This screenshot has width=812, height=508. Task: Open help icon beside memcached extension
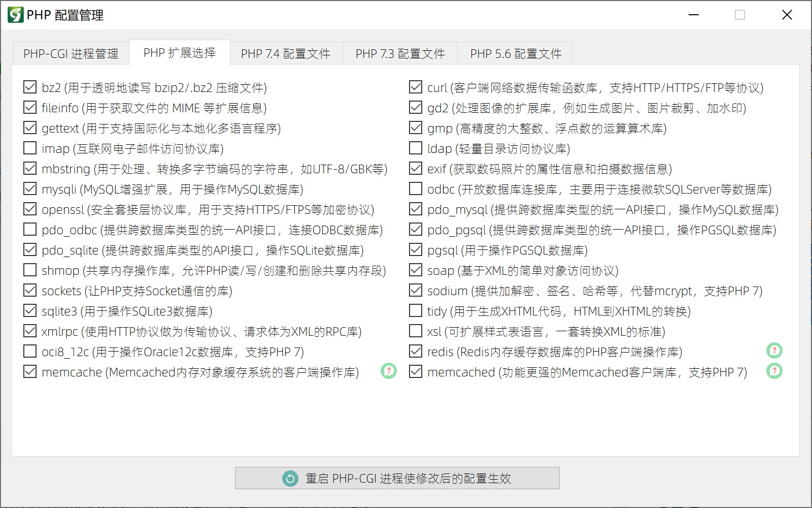pyautogui.click(x=774, y=371)
